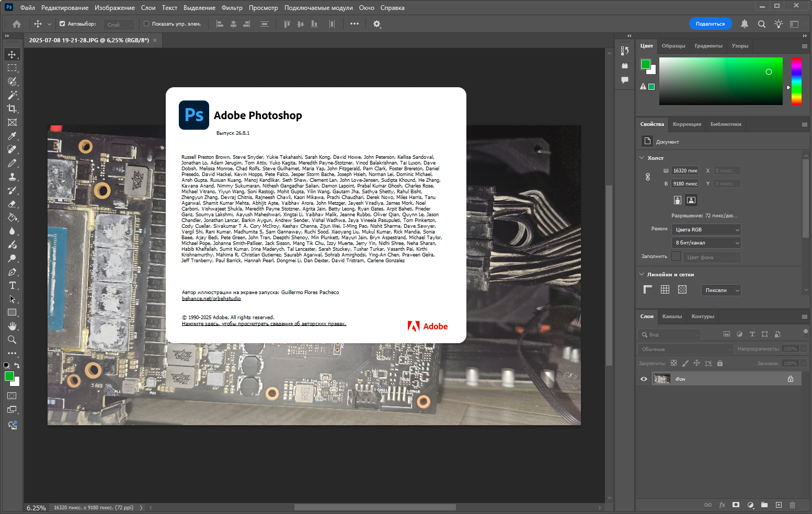
Task: Toggle lock all layer icon
Action: [720, 363]
